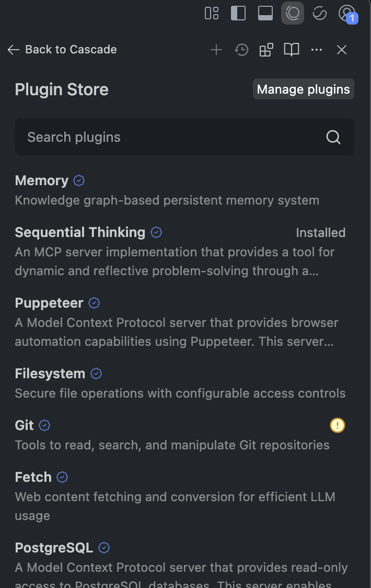Focus the Search plugins field
Image resolution: width=371 pixels, height=588 pixels.
point(184,137)
